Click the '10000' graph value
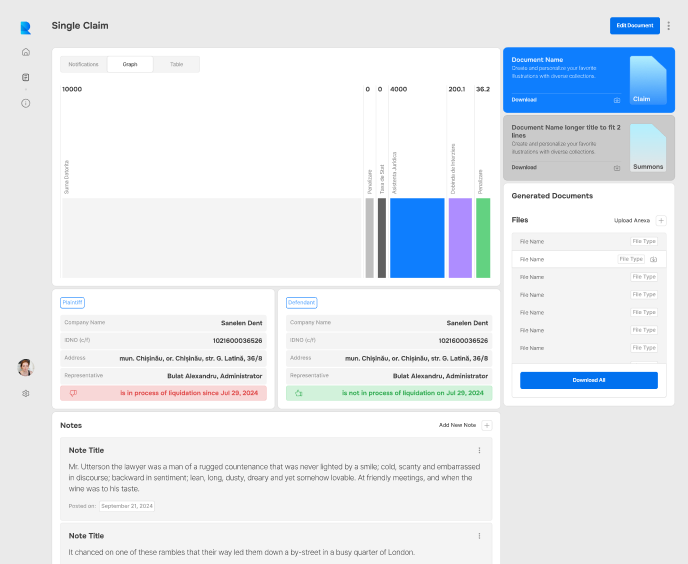The height and width of the screenshot is (564, 688). pos(72,89)
